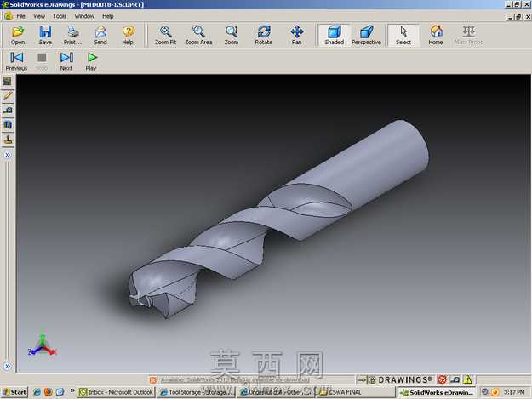Advance to Next animation view

tap(66, 61)
